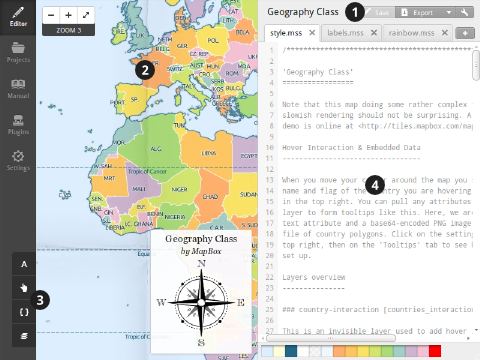Zoom out the map with minus
This screenshot has height=360, width=480.
[x=51, y=15]
